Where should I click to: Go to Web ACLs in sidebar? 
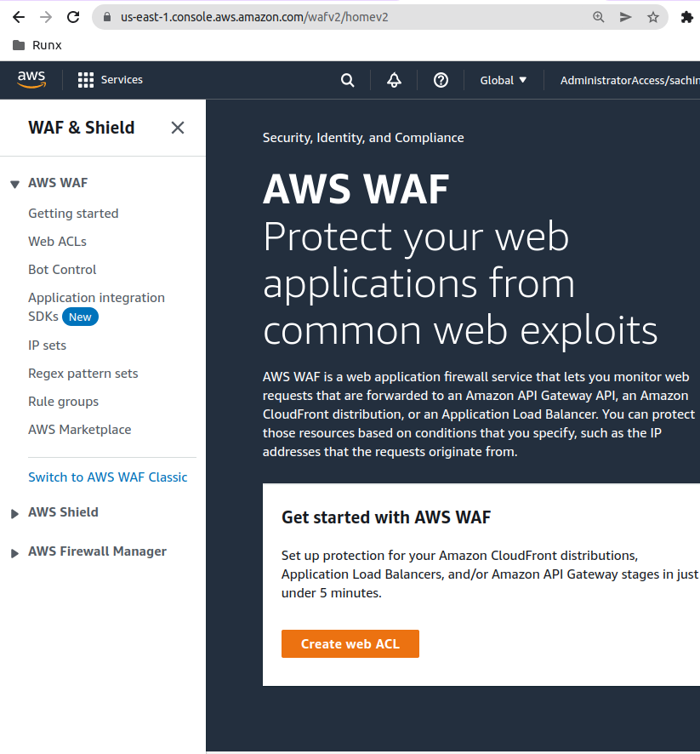point(57,242)
